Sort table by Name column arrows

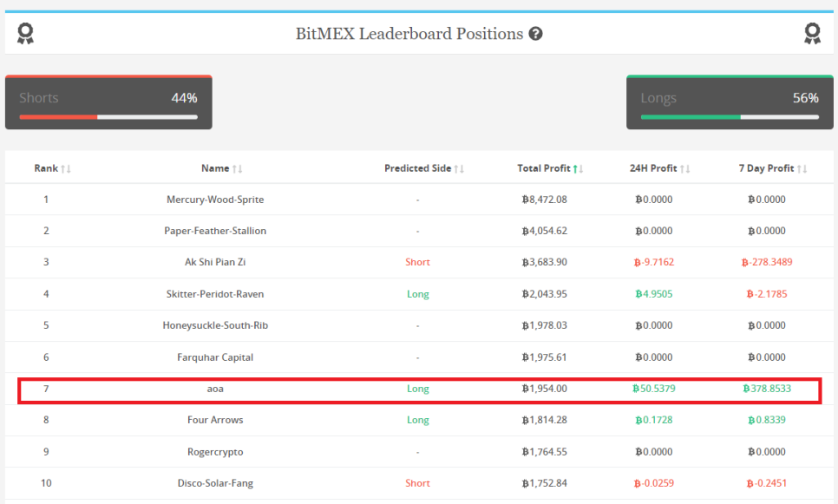point(238,169)
